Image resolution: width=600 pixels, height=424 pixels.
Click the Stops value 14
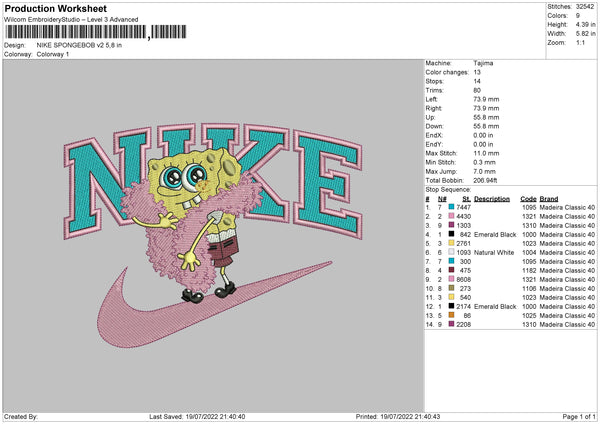click(477, 81)
